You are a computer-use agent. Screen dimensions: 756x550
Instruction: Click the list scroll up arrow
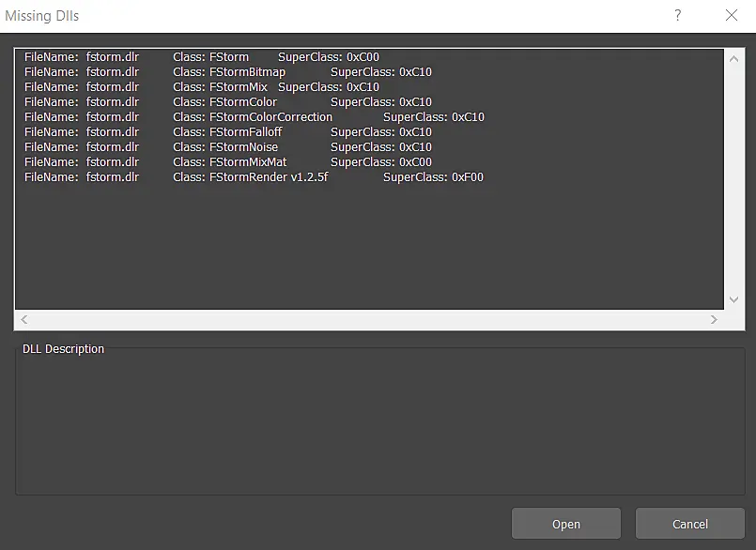point(733,59)
